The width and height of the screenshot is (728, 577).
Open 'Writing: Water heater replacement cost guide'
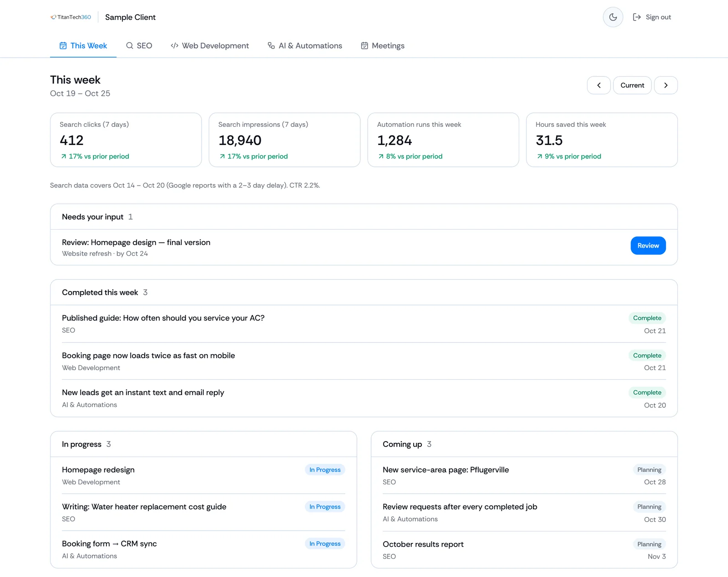coord(203,512)
